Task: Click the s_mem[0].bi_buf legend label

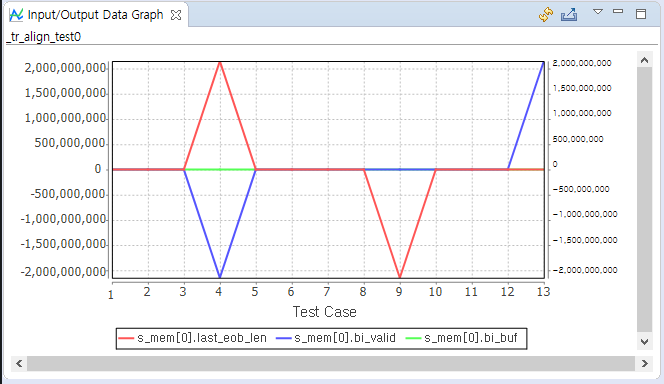Action: 471,338
